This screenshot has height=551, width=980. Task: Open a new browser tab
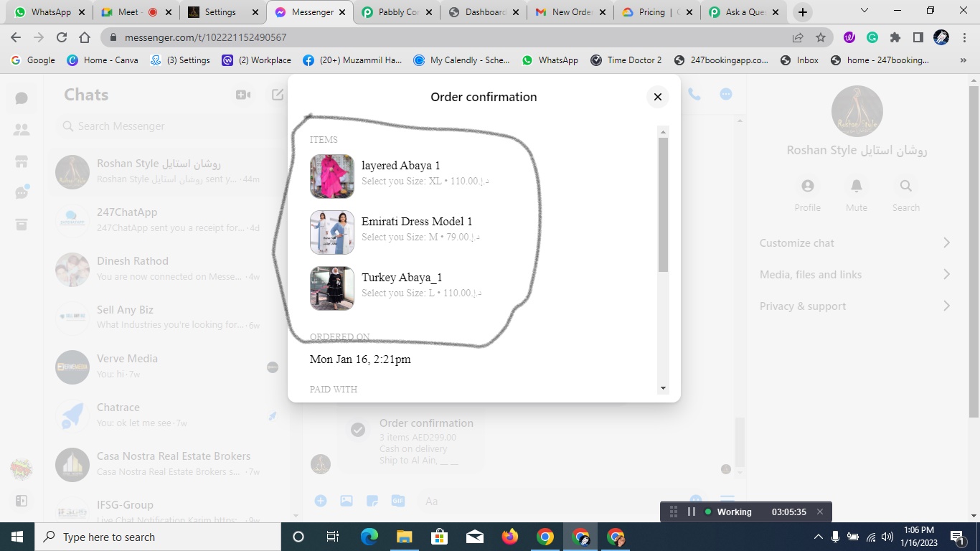point(803,12)
